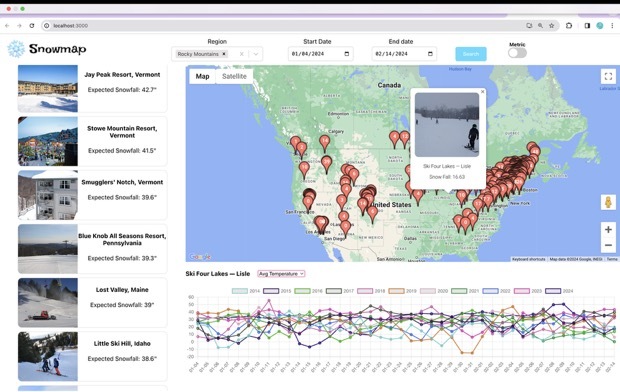The width and height of the screenshot is (620, 392).
Task: Toggle the Metric switch
Action: pos(517,53)
